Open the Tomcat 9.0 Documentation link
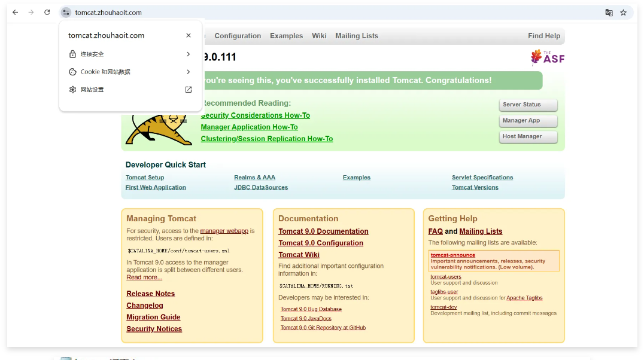This screenshot has height=360, width=644. point(323,231)
